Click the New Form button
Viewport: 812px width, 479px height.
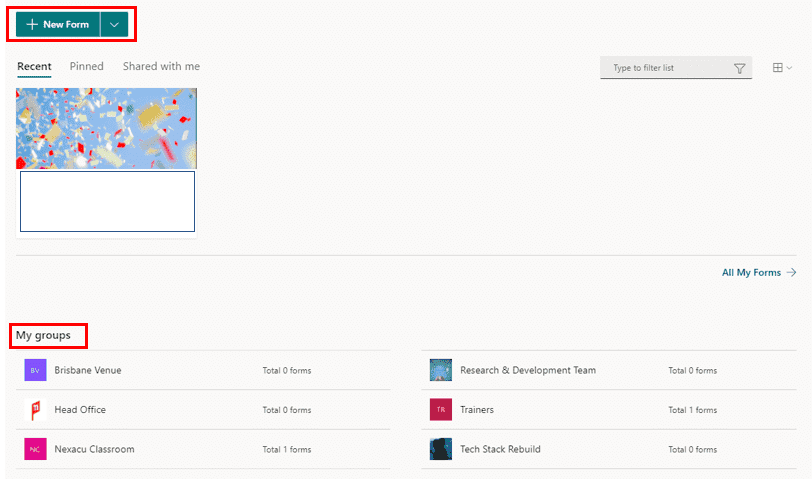(x=58, y=24)
